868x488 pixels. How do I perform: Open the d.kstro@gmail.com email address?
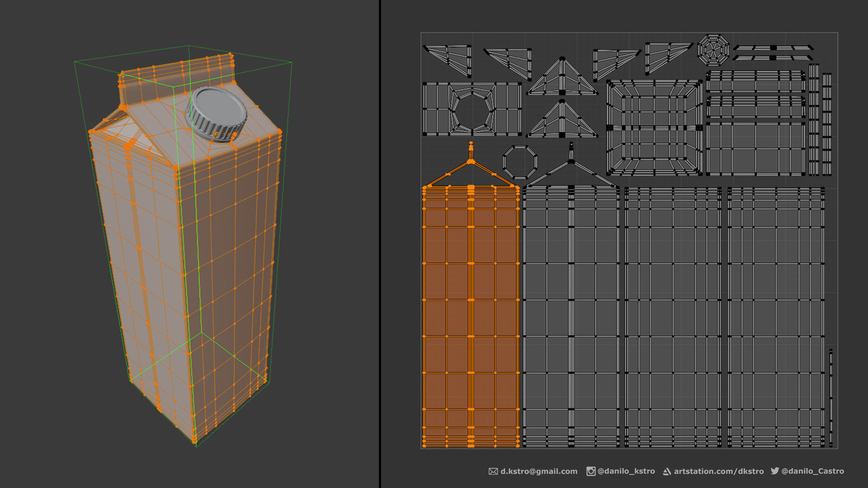[539, 471]
